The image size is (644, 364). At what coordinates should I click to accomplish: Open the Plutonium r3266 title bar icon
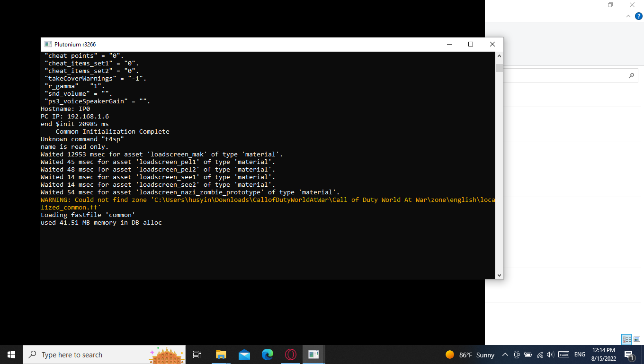[x=48, y=44]
